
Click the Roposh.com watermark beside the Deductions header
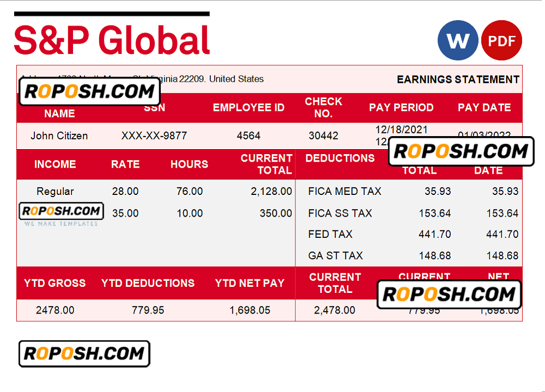(461, 151)
